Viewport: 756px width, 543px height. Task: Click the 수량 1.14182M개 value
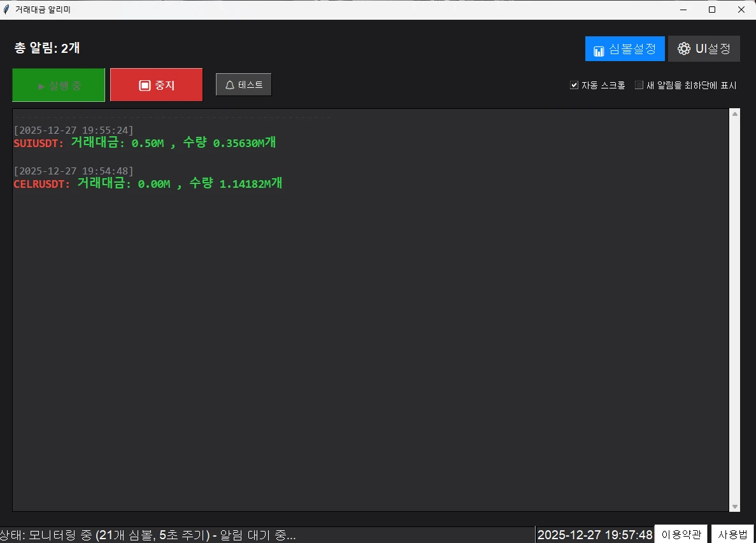pos(236,183)
